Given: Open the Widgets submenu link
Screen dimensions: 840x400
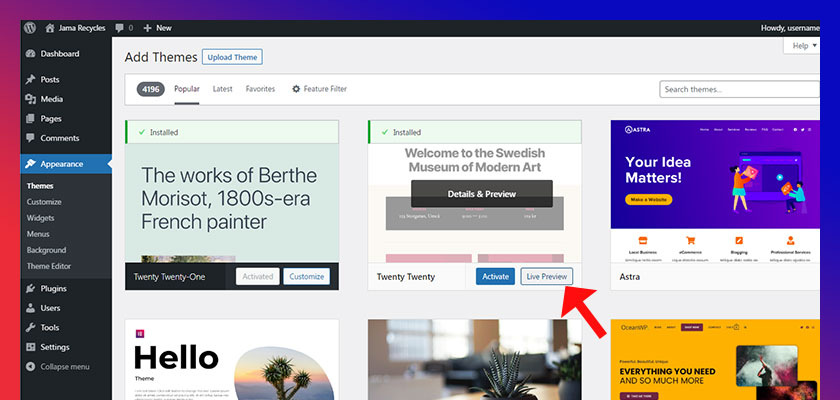Looking at the screenshot, I should (40, 218).
